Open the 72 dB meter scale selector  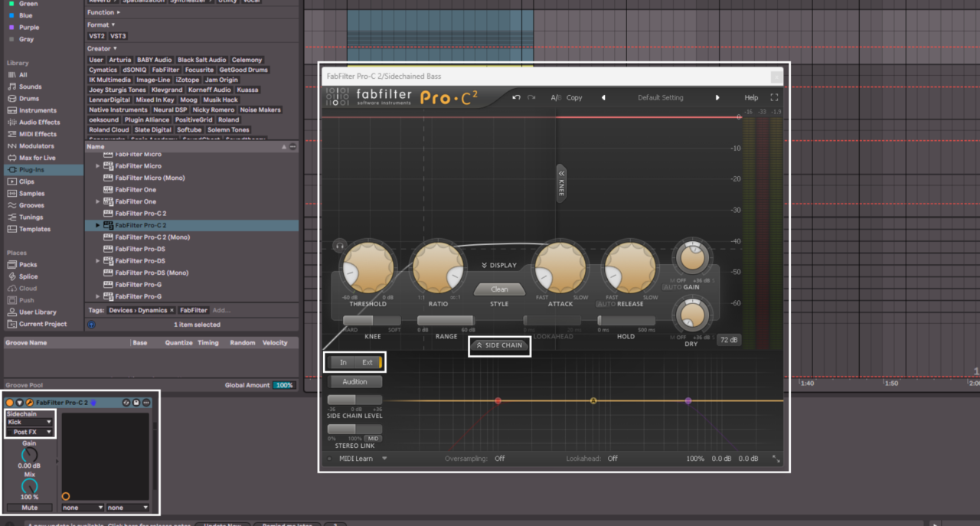pos(728,339)
